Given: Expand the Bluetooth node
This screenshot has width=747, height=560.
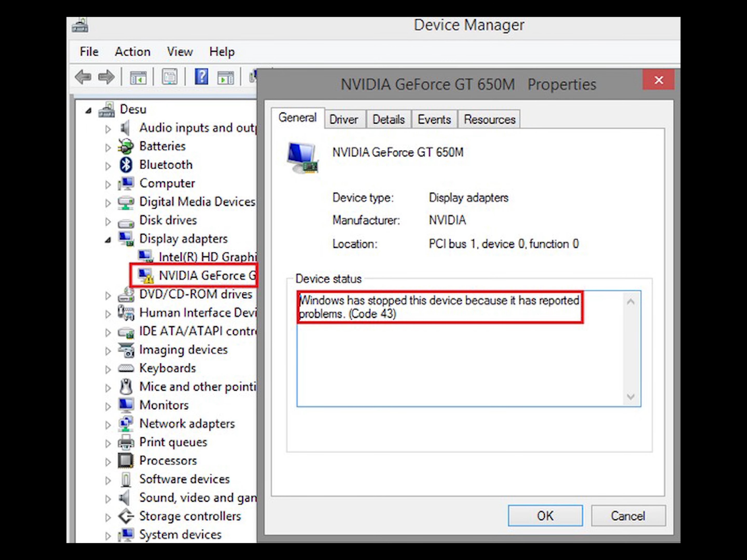Looking at the screenshot, I should point(108,166).
